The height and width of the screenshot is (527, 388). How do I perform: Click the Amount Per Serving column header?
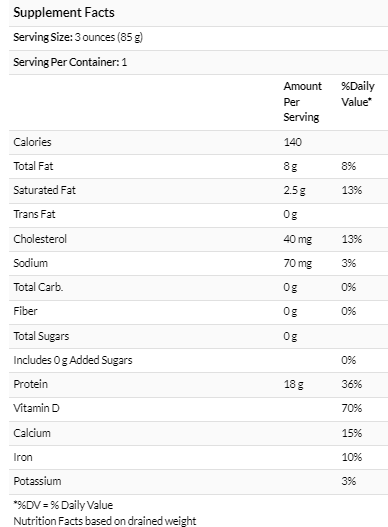coord(302,102)
